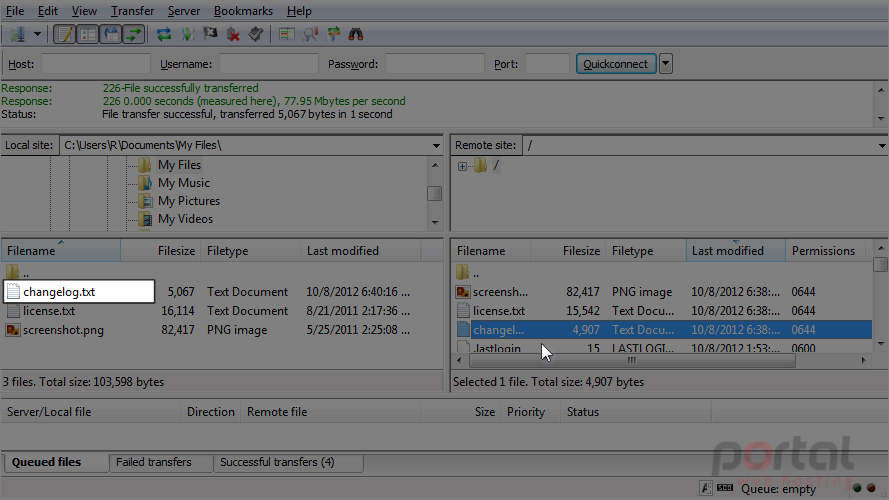
Task: Open the Transfer menu
Action: (x=132, y=11)
